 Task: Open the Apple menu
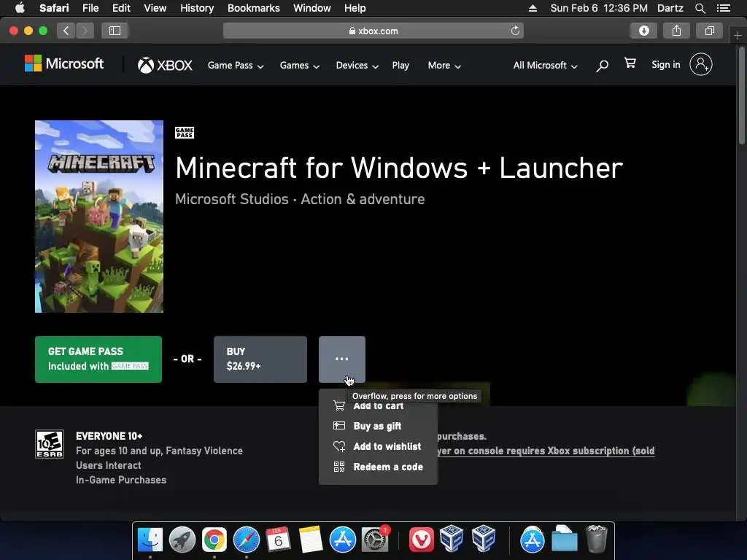[x=20, y=8]
